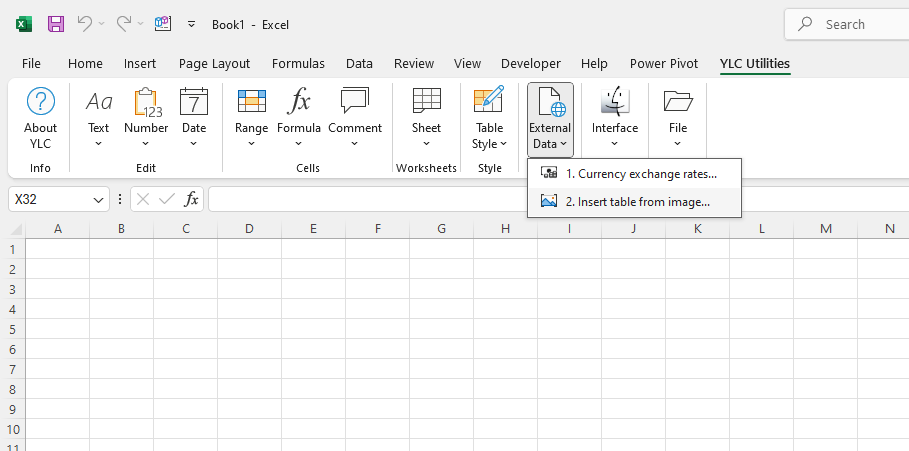Image resolution: width=909 pixels, height=451 pixels.
Task: Switch to the Page Layout tab
Action: click(x=214, y=63)
